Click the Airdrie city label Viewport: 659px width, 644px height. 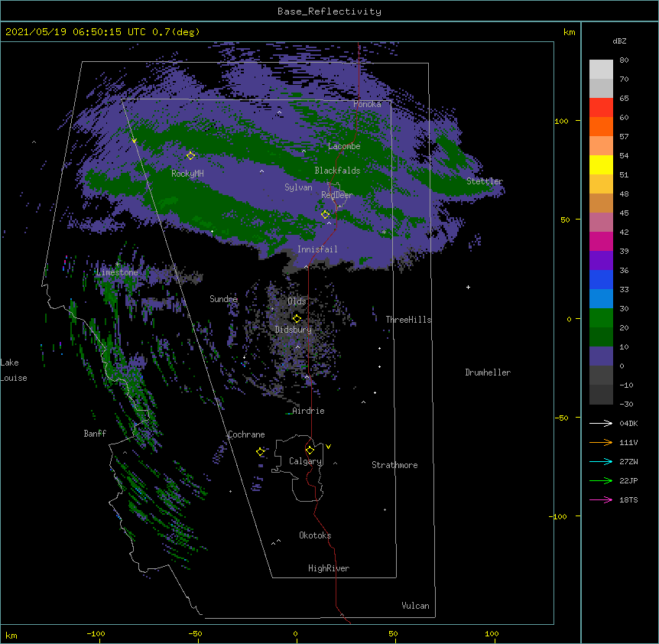pos(308,411)
